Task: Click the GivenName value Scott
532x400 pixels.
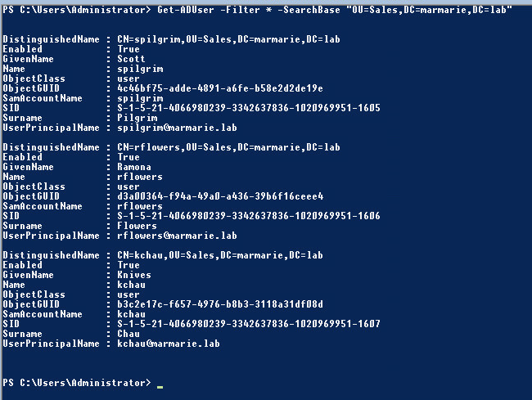Action: pos(131,59)
